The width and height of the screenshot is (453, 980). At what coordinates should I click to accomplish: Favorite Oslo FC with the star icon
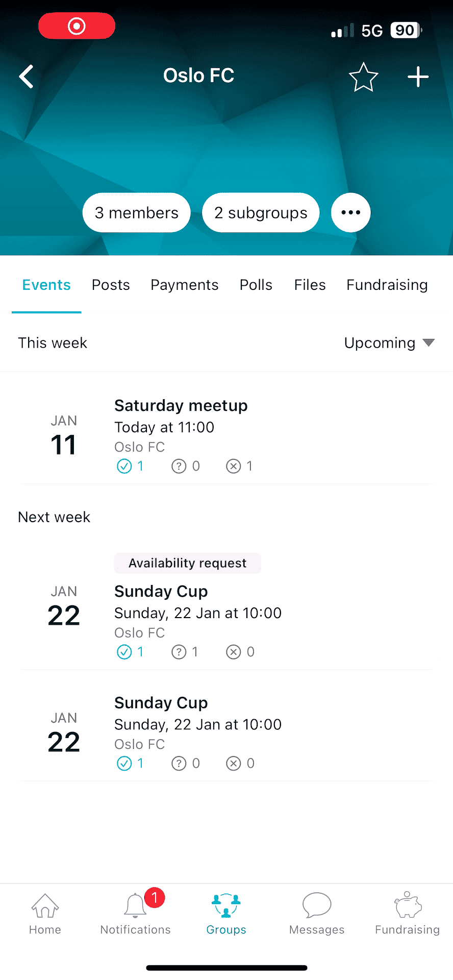pos(363,77)
